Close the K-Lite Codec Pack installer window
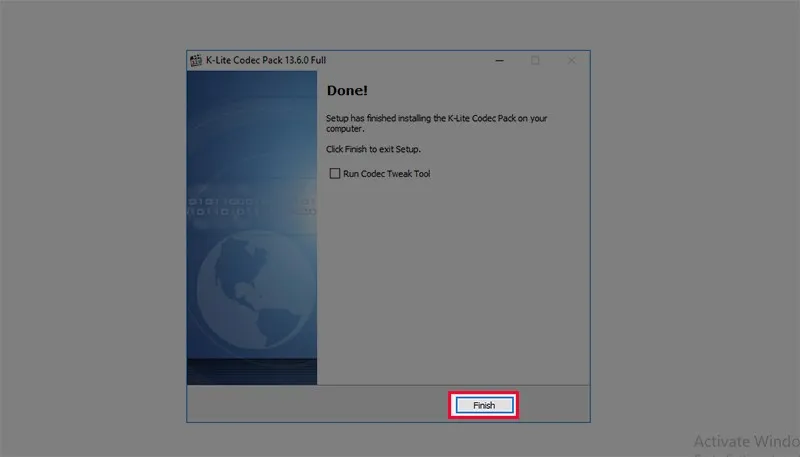The height and width of the screenshot is (457, 800). [x=571, y=61]
